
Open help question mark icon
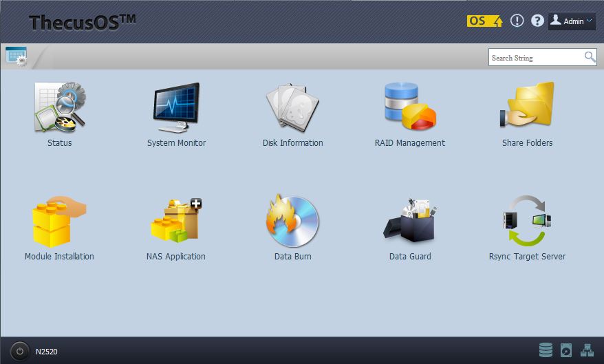537,21
